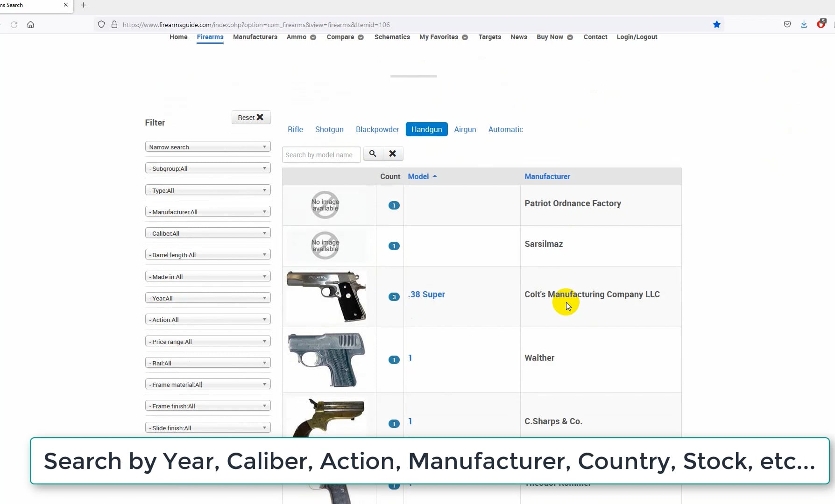Switch to the Blackpowder tab
Viewport: 835px width, 504px height.
point(377,129)
